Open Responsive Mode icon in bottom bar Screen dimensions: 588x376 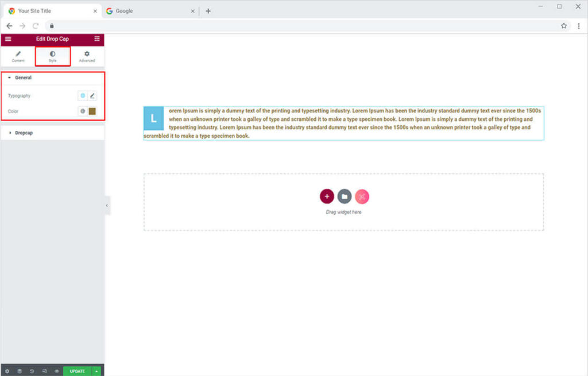(45, 371)
